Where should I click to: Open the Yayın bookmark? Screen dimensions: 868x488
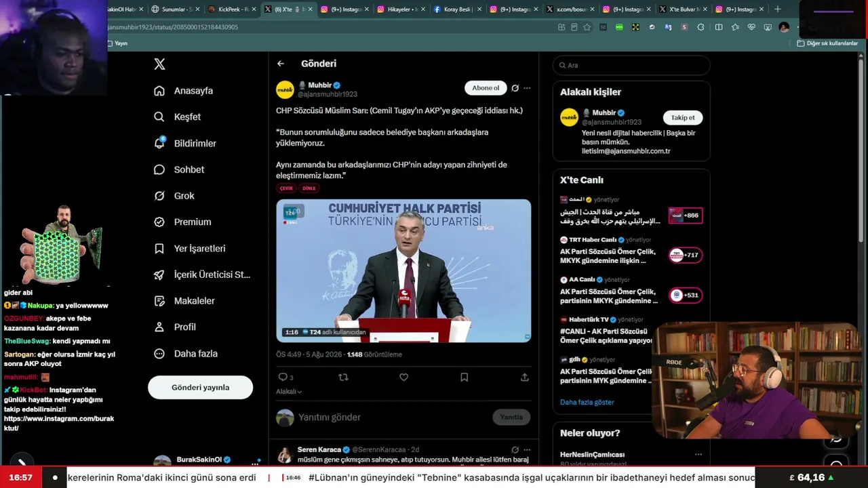click(x=118, y=43)
